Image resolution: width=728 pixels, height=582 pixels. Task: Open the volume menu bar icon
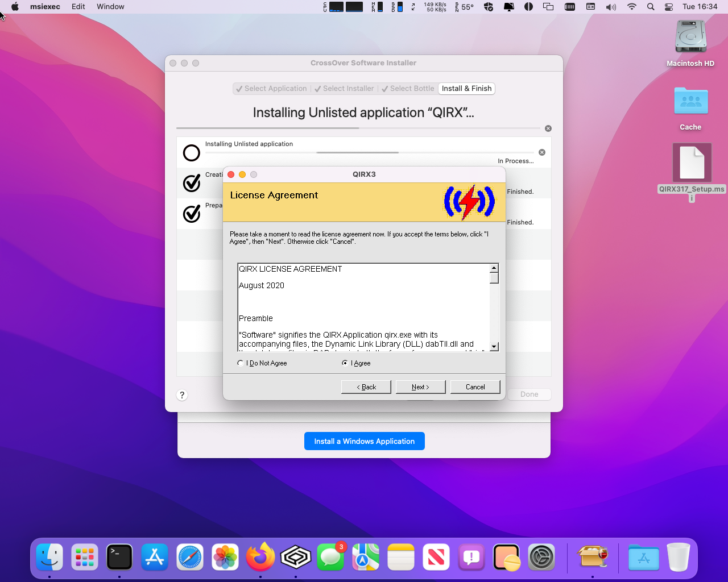(x=611, y=7)
